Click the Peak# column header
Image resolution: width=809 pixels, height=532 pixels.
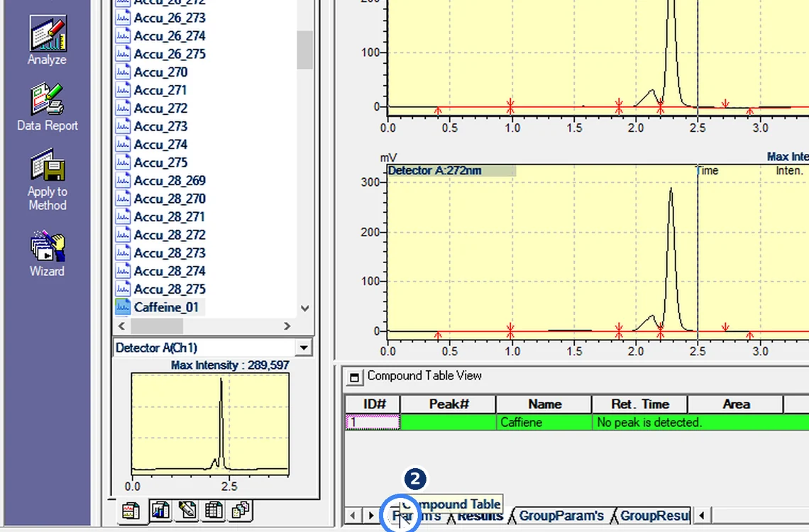448,404
